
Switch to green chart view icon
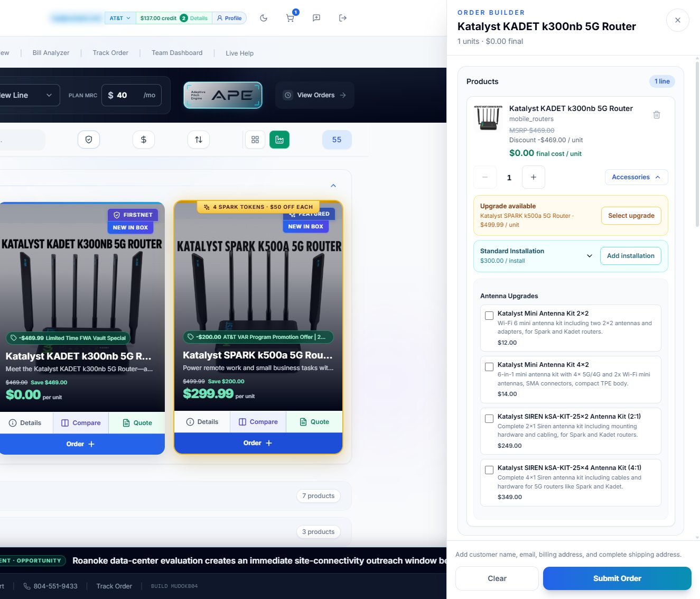coord(279,140)
